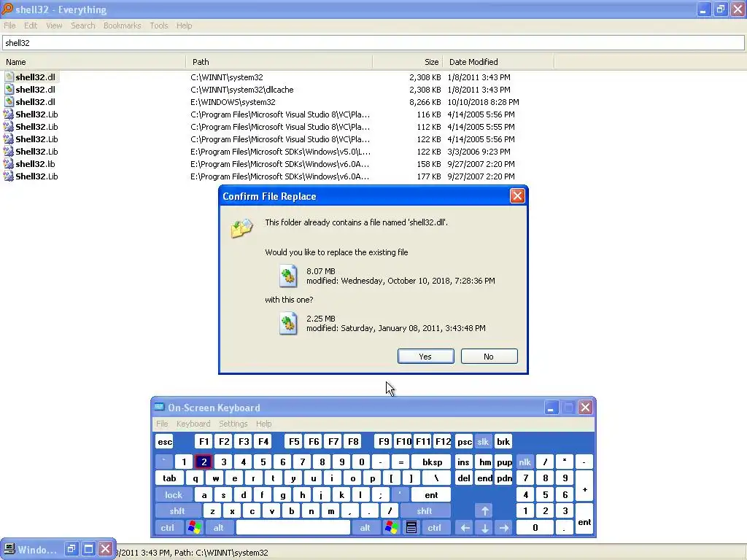Click left Windows logo key on keyboard

194,528
